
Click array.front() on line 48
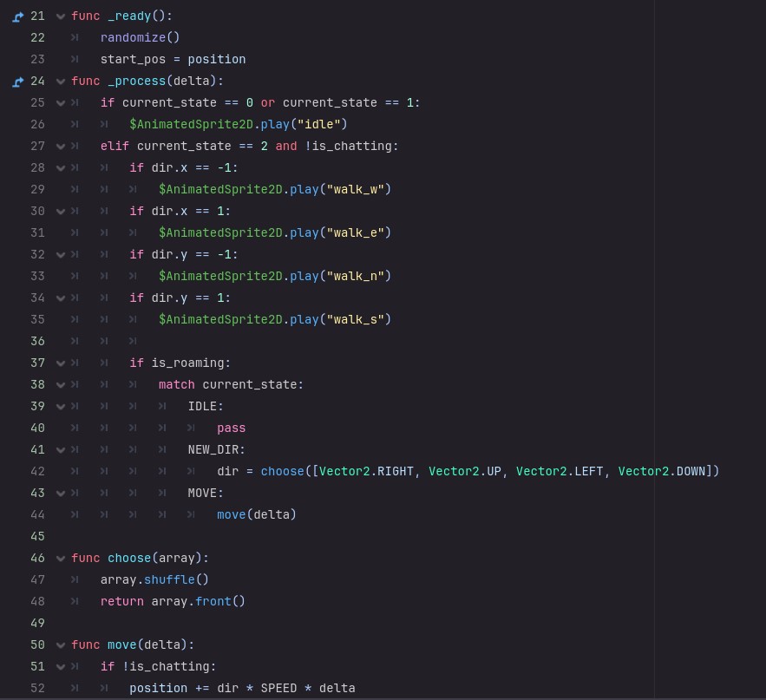198,601
